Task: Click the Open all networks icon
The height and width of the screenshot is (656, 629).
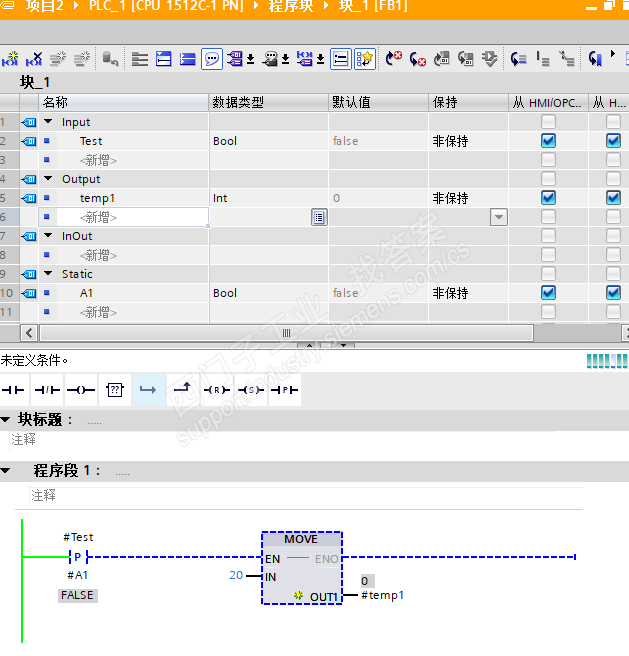Action: [x=164, y=59]
